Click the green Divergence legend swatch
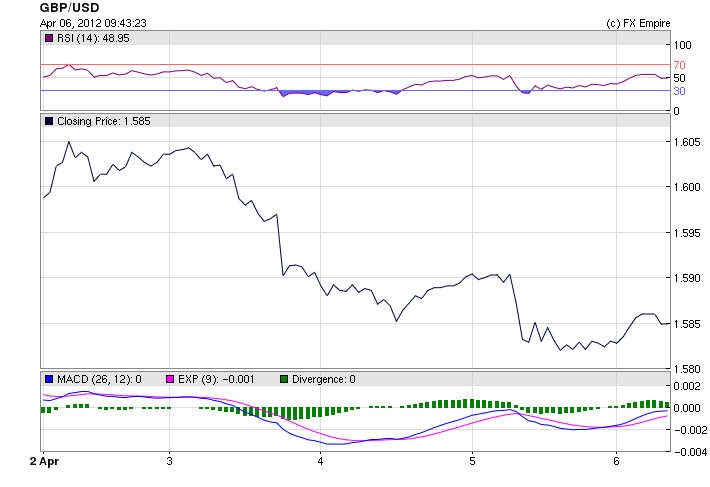This screenshot has height=487, width=710. point(283,379)
